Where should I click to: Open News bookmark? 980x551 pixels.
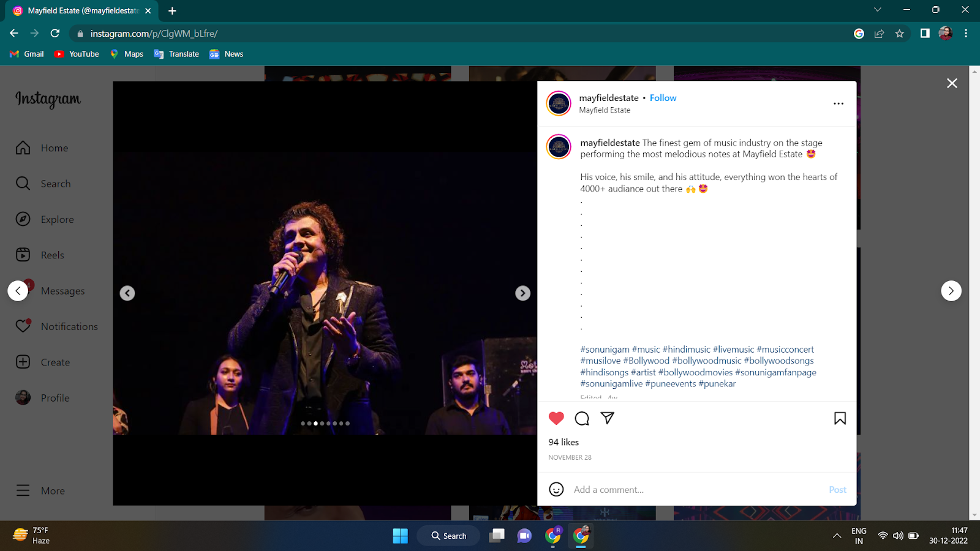coord(226,54)
